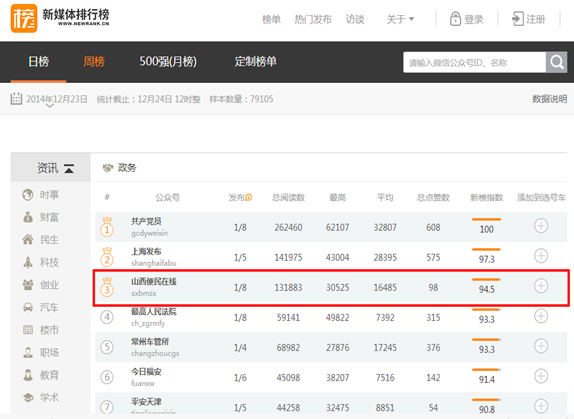Open the 上海发布 account name
This screenshot has width=574, height=419.
pyautogui.click(x=146, y=251)
